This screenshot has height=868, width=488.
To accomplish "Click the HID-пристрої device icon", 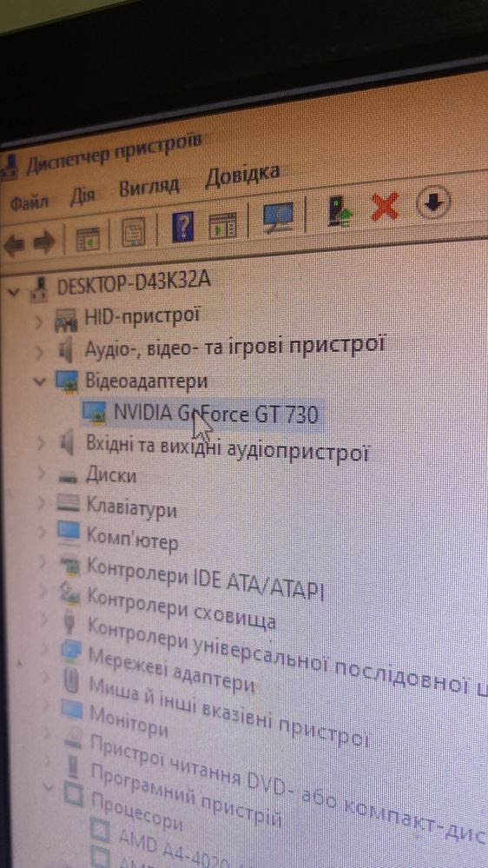I will click(x=66, y=320).
